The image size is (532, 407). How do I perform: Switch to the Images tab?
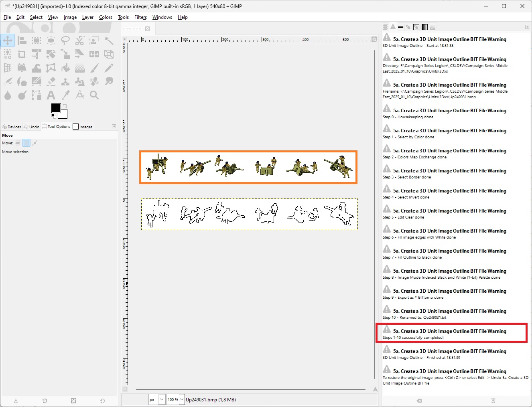(83, 127)
